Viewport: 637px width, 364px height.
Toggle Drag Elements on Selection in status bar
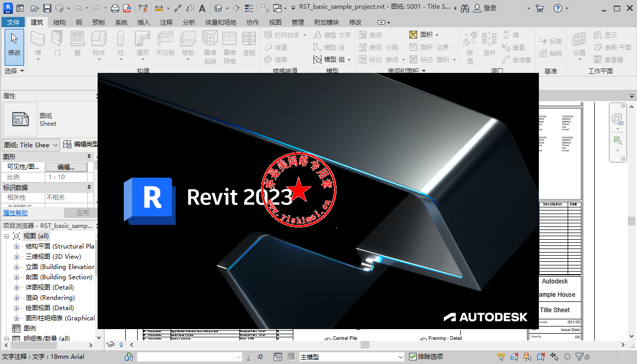click(554, 356)
